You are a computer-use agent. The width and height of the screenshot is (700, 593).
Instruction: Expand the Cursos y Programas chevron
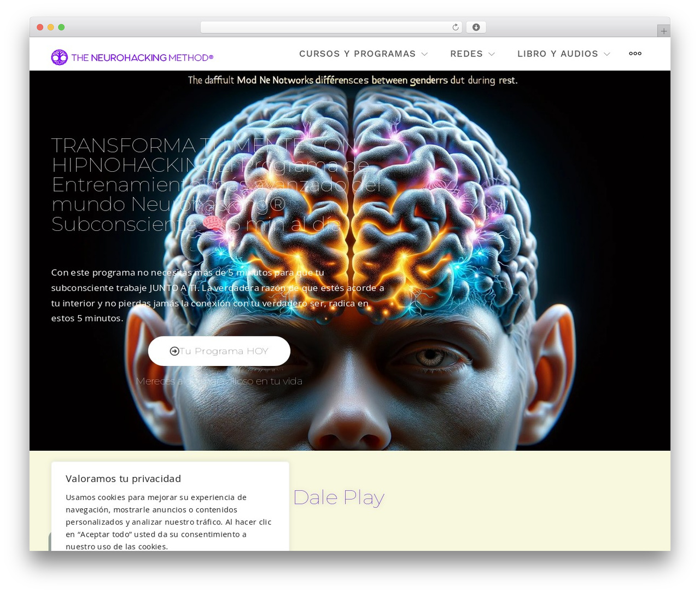point(424,54)
